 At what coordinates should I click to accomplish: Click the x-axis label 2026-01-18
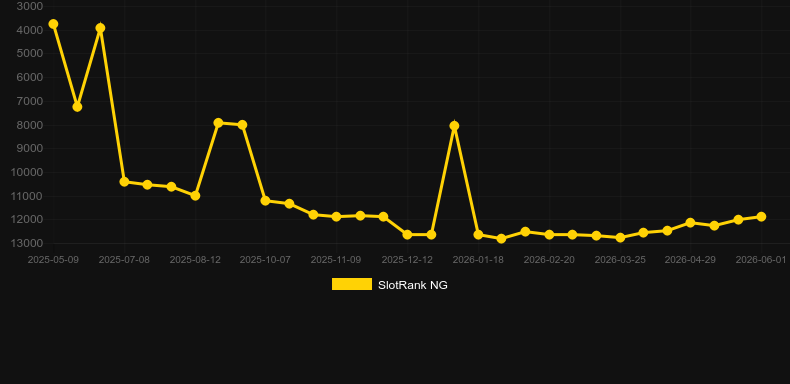click(x=478, y=260)
